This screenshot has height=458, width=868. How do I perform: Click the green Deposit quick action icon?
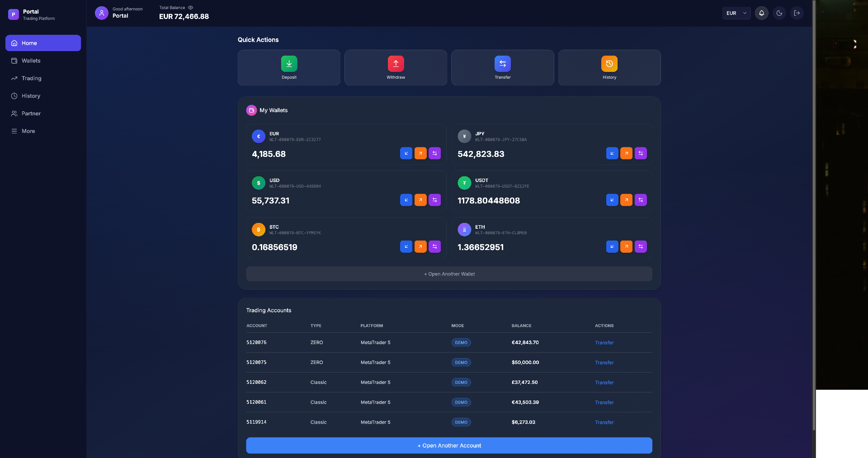pyautogui.click(x=289, y=64)
